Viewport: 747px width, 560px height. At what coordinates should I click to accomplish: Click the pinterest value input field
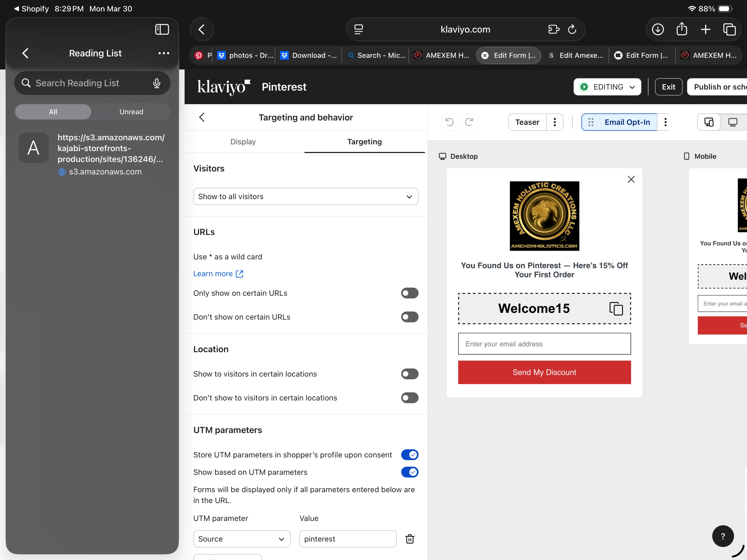point(347,539)
